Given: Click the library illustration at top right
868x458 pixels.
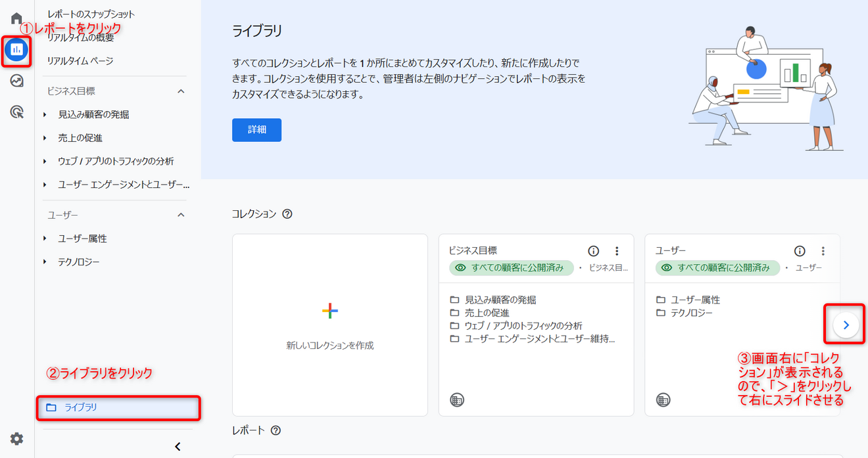Looking at the screenshot, I should click(x=766, y=89).
